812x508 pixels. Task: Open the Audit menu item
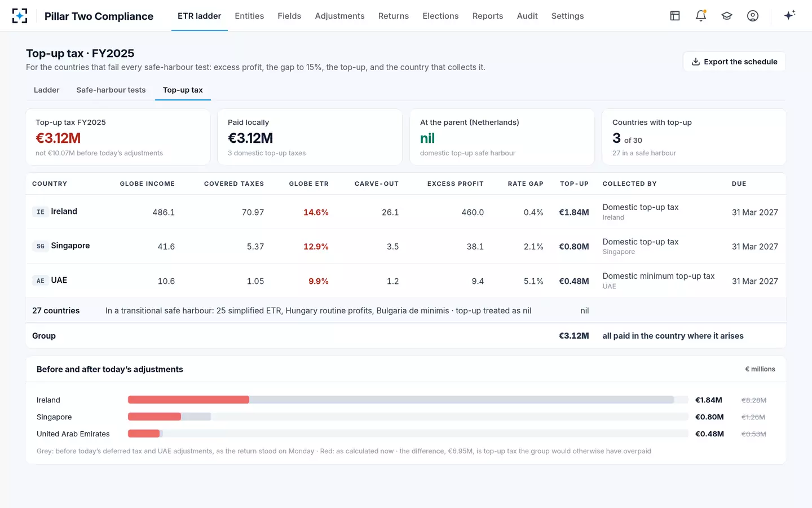pos(527,16)
